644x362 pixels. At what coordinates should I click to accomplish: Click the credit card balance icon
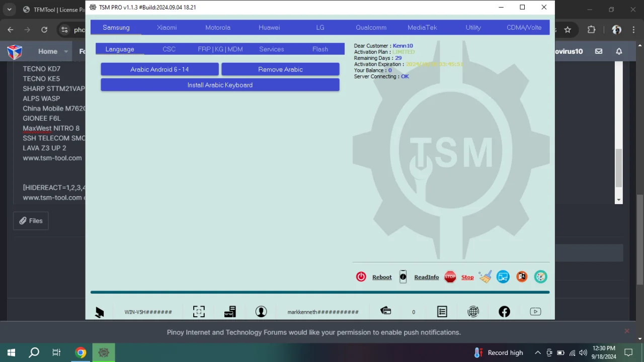tap(386, 311)
